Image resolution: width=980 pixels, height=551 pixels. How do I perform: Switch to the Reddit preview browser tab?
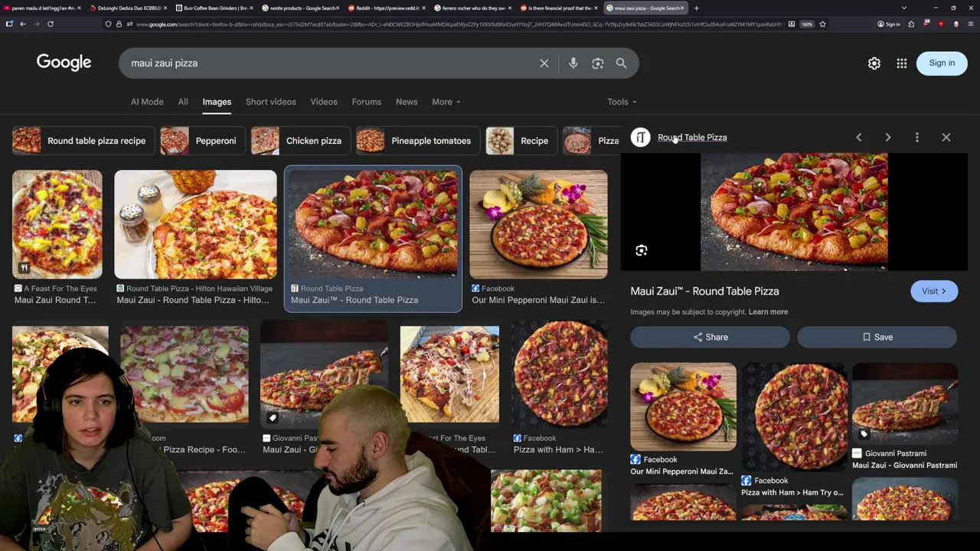[x=387, y=8]
